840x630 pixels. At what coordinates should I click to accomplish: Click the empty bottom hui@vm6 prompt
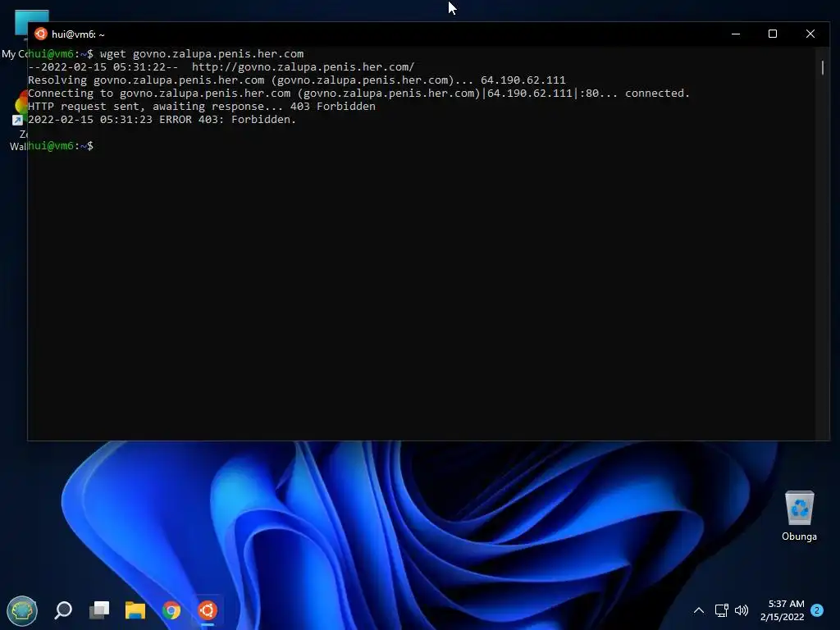click(61, 146)
